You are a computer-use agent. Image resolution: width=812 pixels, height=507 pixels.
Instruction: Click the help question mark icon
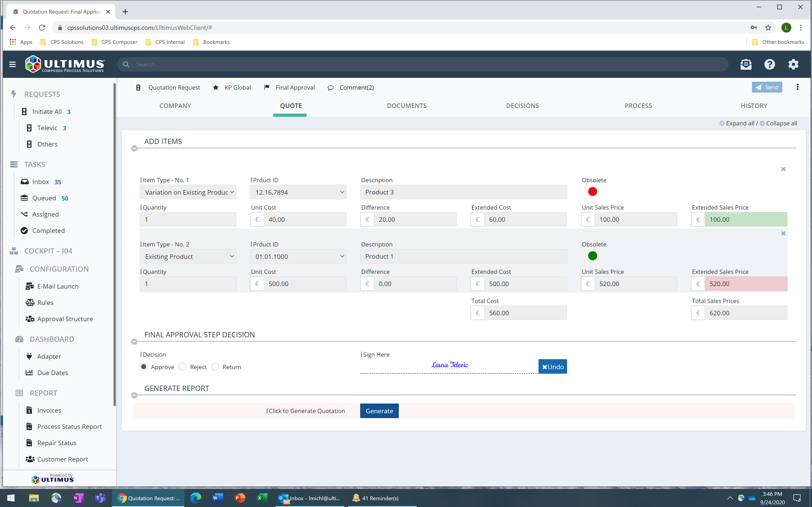tap(769, 64)
